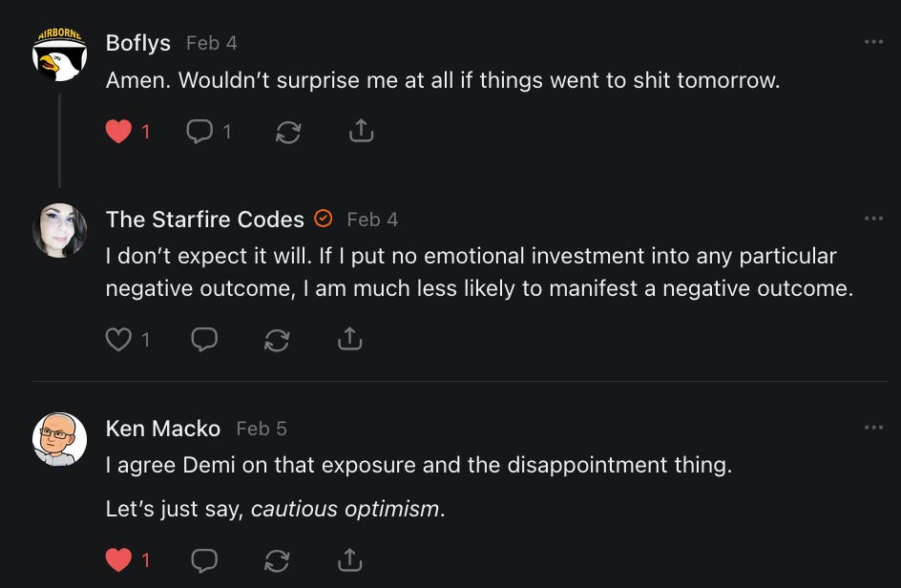
Task: Open the ellipsis menu on Starfire Codes' reply
Action: pyautogui.click(x=872, y=219)
